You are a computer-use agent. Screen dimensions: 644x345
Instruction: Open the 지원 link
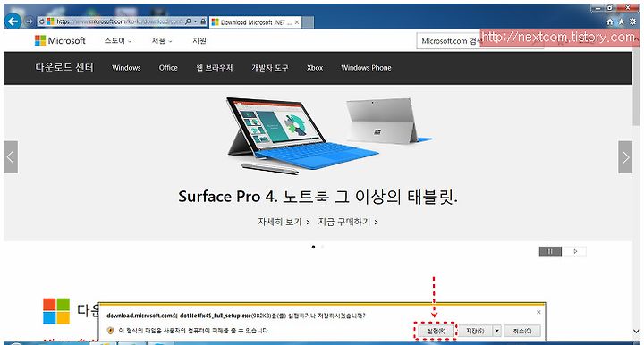(199, 40)
